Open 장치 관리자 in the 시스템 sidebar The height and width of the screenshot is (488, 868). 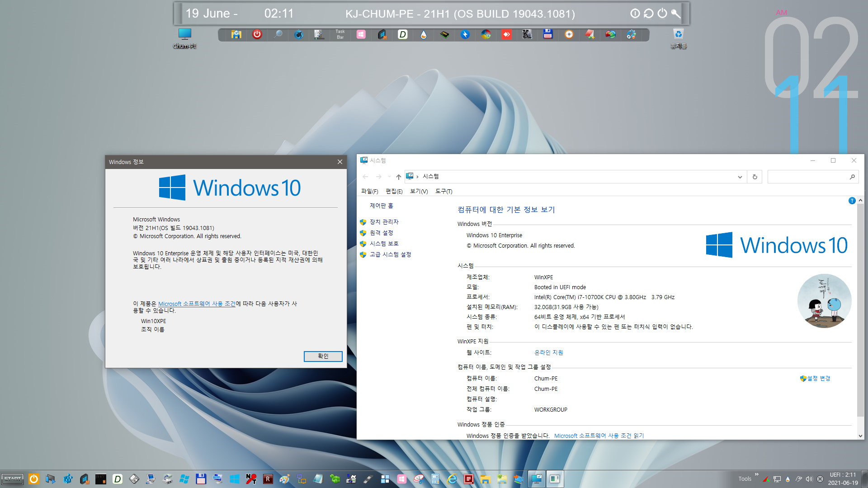coord(384,222)
